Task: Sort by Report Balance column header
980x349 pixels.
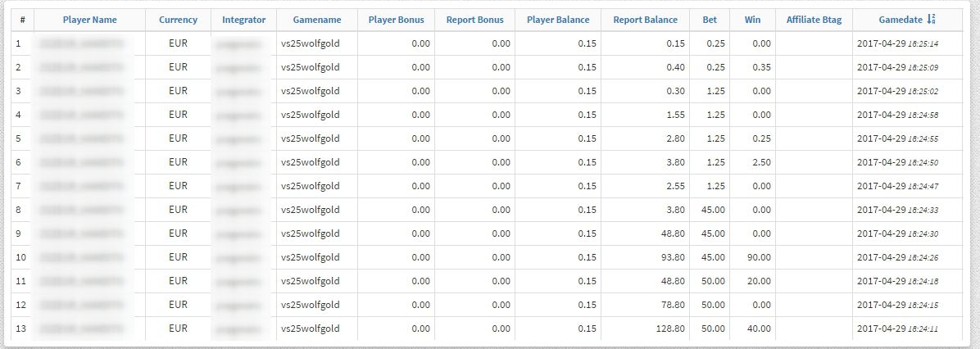Action: point(645,20)
